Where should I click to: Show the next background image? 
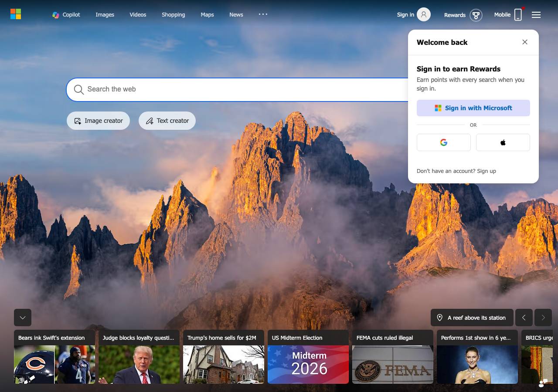pyautogui.click(x=543, y=318)
